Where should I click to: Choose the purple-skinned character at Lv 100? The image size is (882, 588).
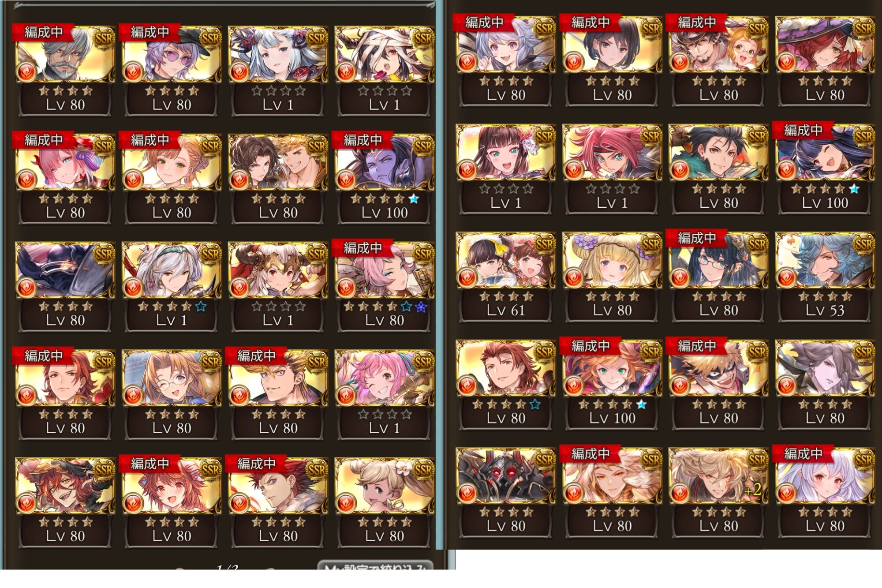(385, 179)
